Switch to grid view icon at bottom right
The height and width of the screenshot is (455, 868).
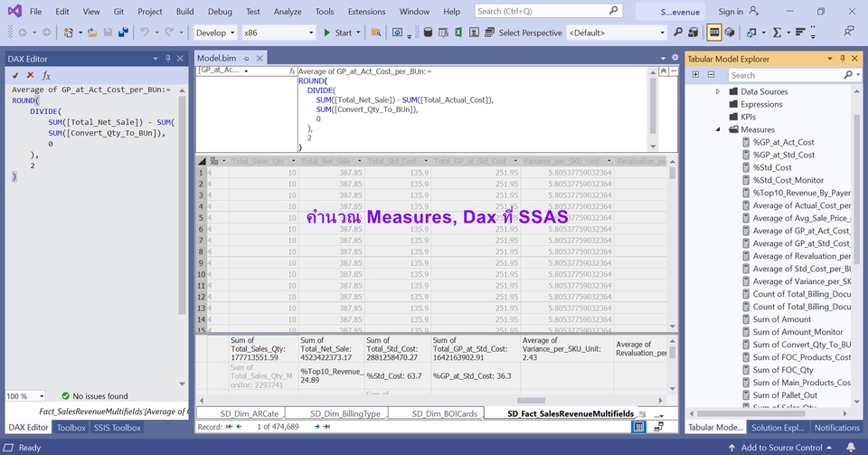pos(639,427)
